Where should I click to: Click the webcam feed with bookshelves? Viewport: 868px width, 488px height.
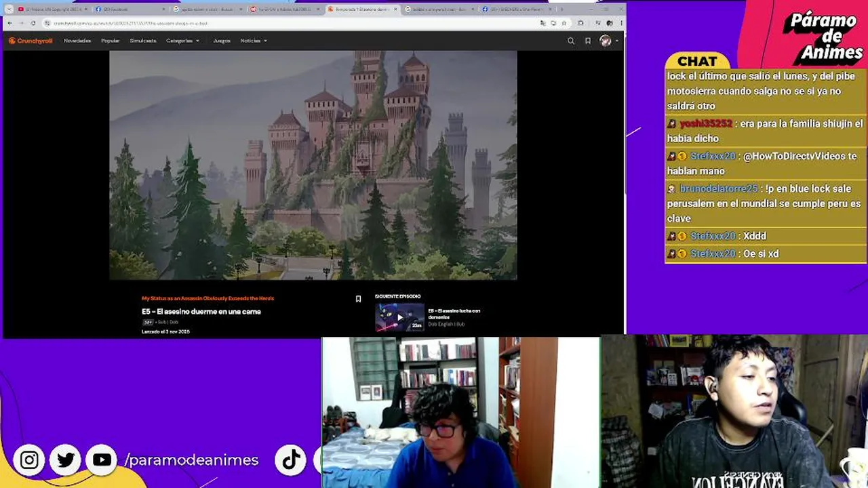click(x=460, y=412)
